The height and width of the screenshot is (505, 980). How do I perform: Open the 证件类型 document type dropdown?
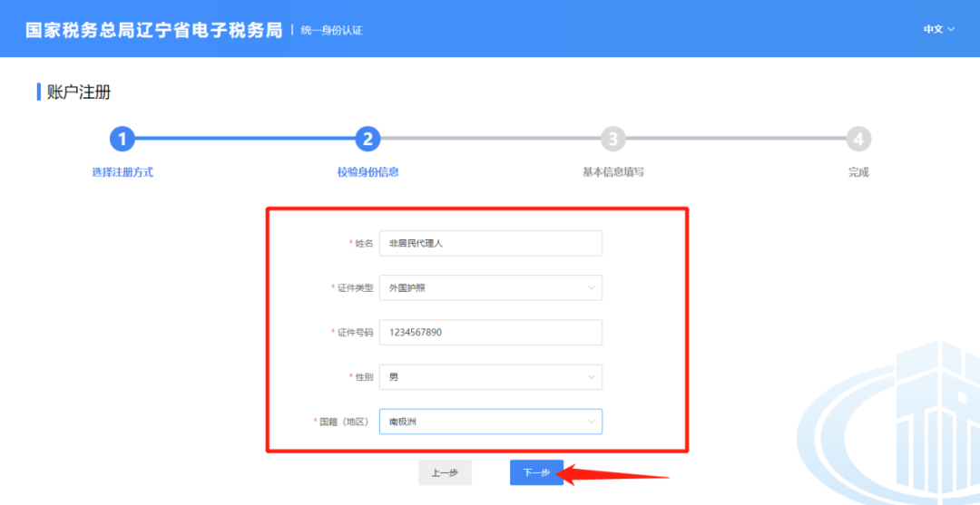491,287
